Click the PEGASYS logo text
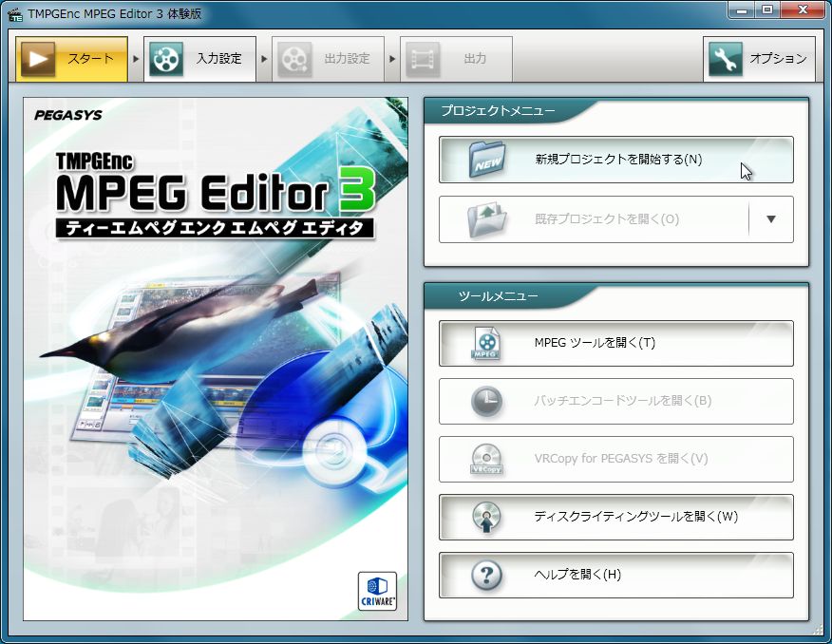 coord(68,115)
